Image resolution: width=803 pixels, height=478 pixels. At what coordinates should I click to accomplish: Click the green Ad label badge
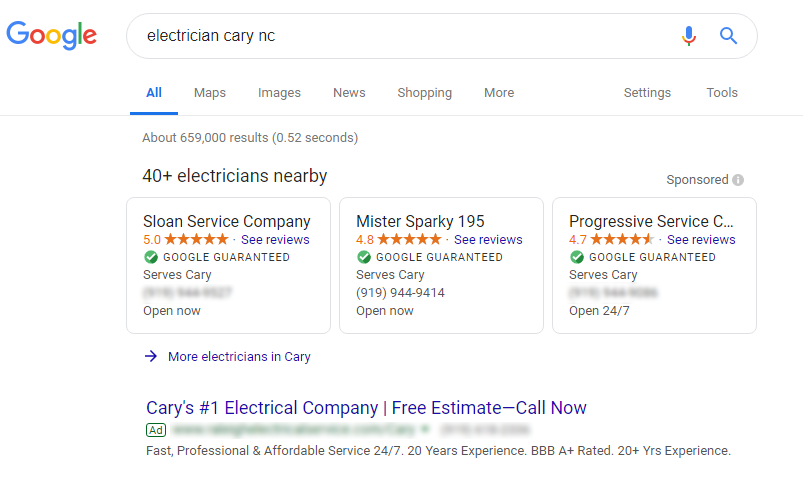tap(156, 430)
